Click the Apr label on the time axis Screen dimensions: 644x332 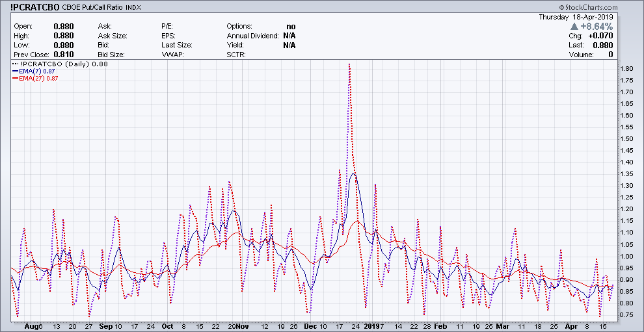tap(570, 326)
